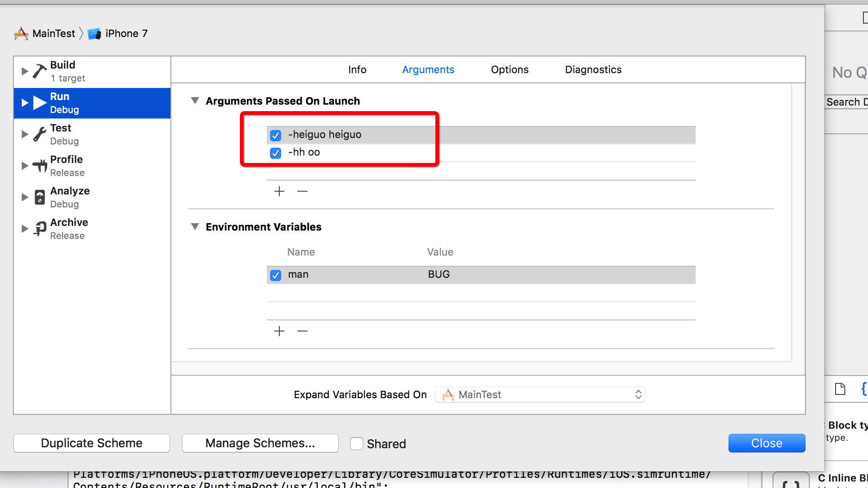This screenshot has width=868, height=488.
Task: Click the Close button
Action: pyautogui.click(x=767, y=443)
